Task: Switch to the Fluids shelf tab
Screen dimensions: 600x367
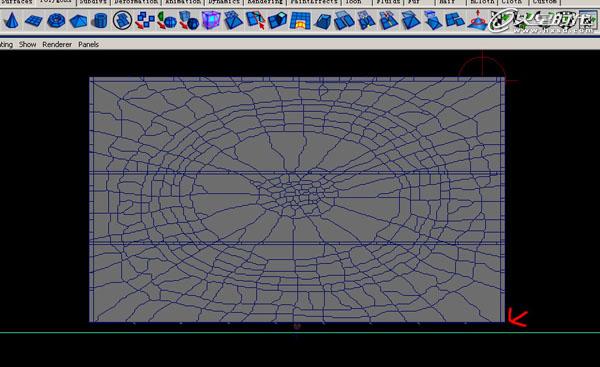Action: tap(388, 2)
